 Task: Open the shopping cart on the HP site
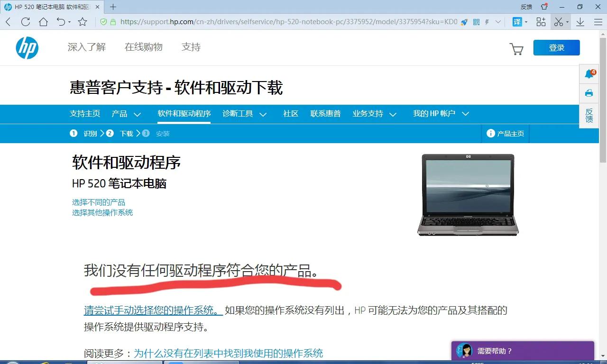coord(516,49)
